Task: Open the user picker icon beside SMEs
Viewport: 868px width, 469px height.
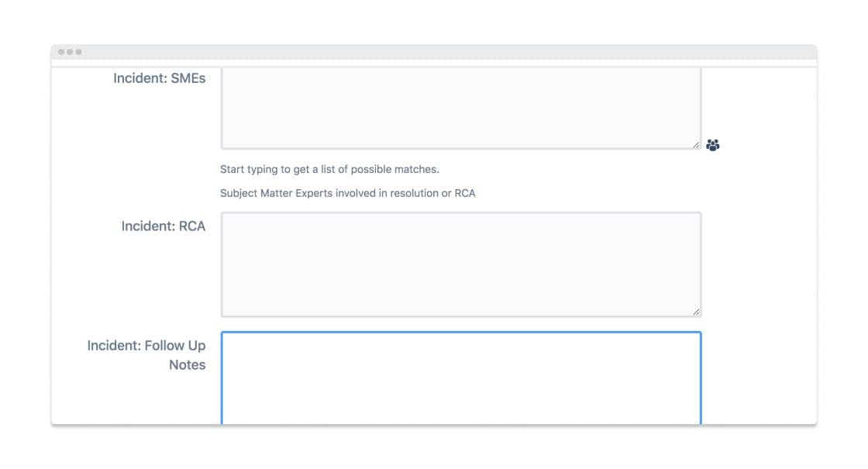Action: click(713, 145)
